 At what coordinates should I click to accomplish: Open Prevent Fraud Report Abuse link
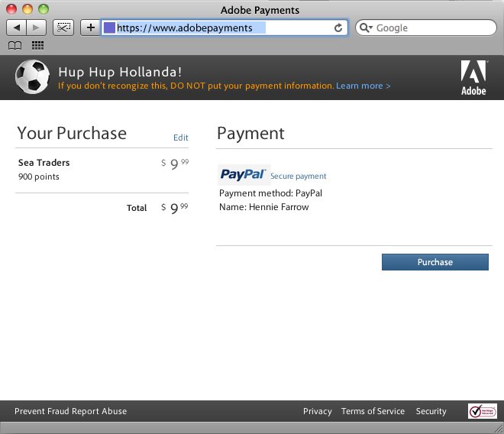coord(71,411)
